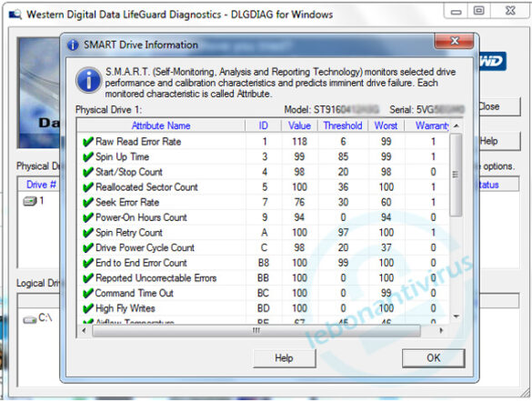Screen dimensions: 532x401
Task: Click the down arrow of the vertical scrollbar
Action: click(457, 316)
